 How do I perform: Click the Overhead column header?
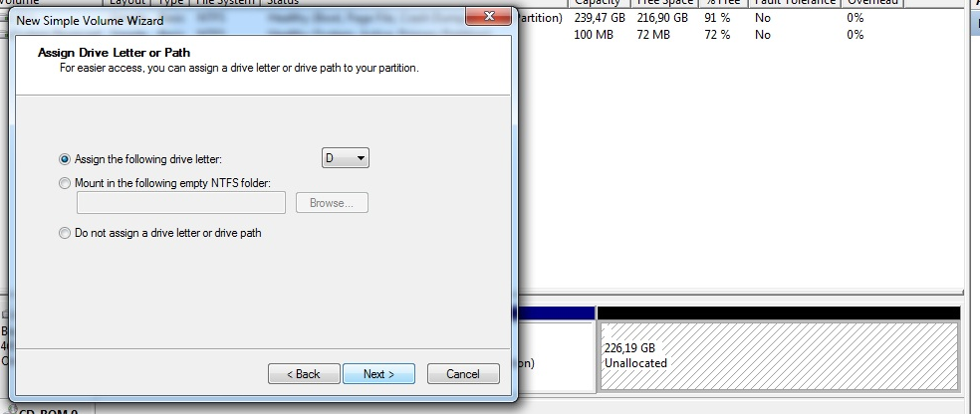point(872,3)
